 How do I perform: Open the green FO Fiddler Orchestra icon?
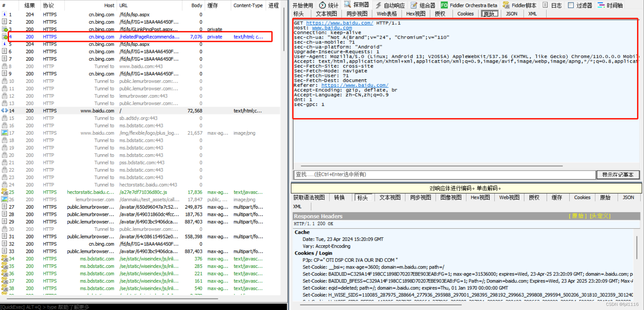tap(444, 5)
